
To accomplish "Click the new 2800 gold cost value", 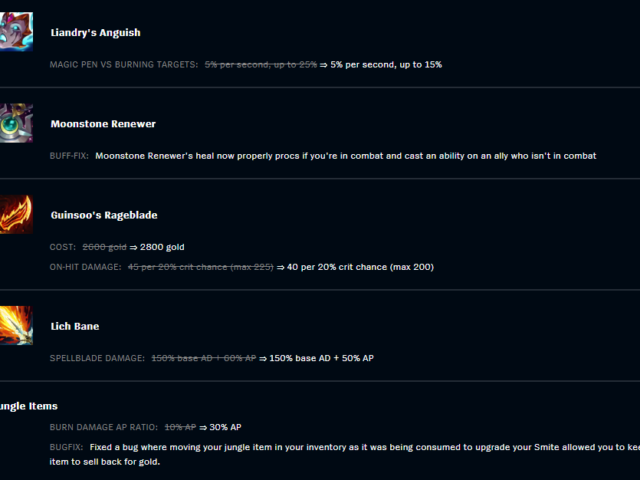I will 162,247.
